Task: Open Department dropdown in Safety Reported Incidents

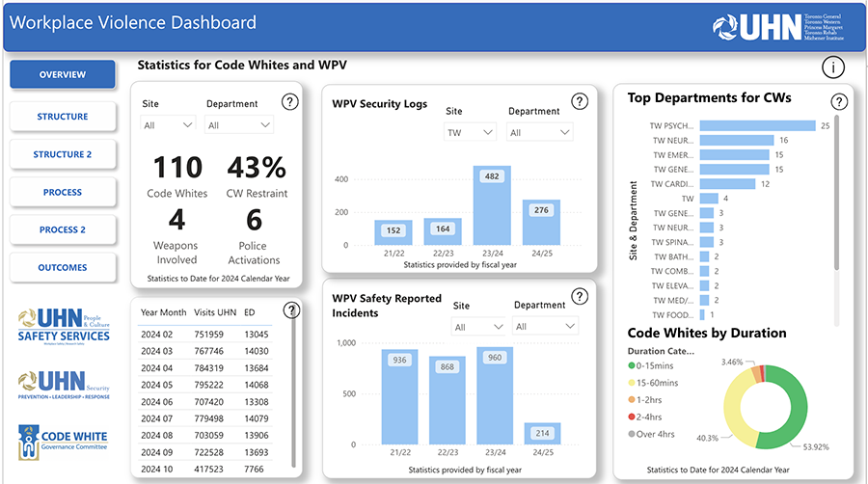Action: (544, 327)
